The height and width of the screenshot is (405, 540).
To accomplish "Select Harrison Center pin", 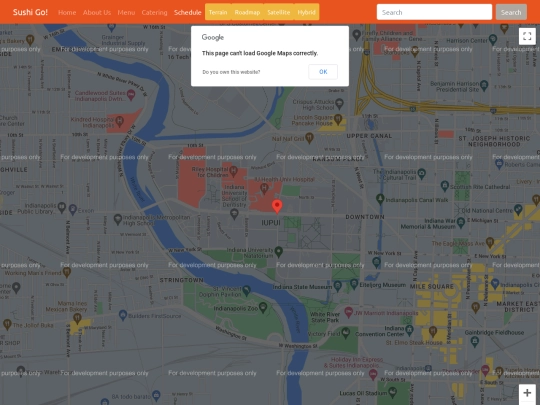I will click(x=493, y=39).
